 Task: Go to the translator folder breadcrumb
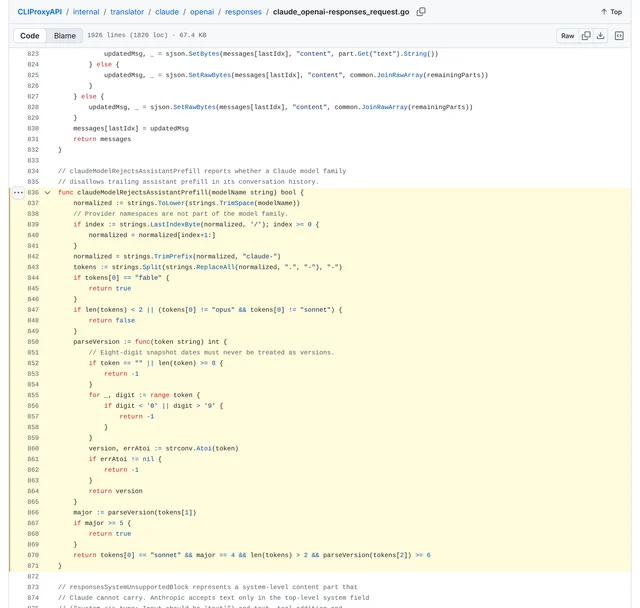pos(127,12)
